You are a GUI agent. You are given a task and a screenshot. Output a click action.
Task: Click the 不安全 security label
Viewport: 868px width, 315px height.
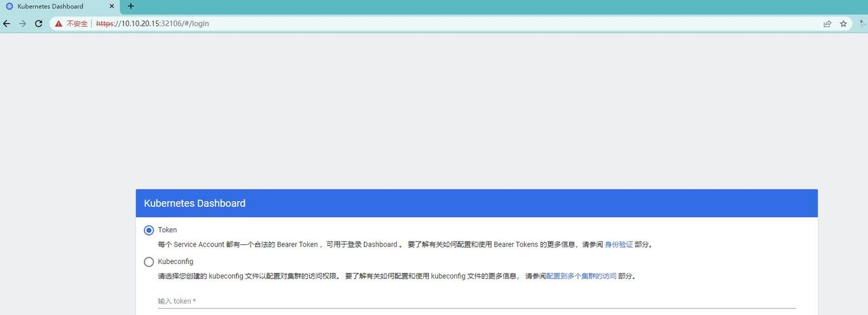[x=77, y=23]
